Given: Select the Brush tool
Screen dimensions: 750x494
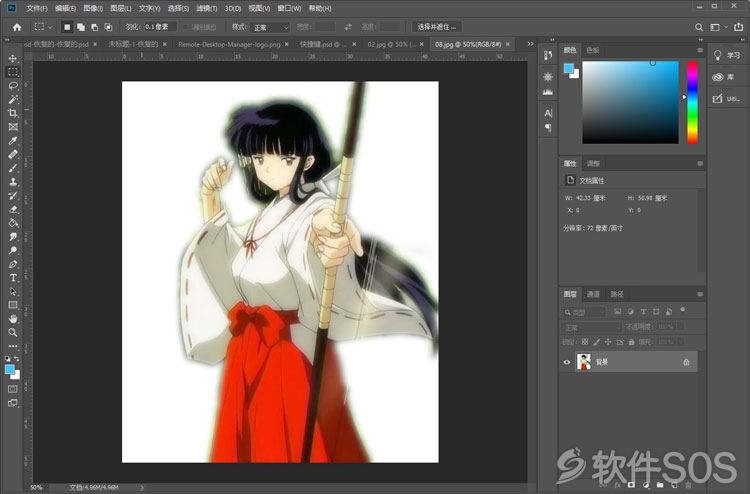Looking at the screenshot, I should point(13,168).
